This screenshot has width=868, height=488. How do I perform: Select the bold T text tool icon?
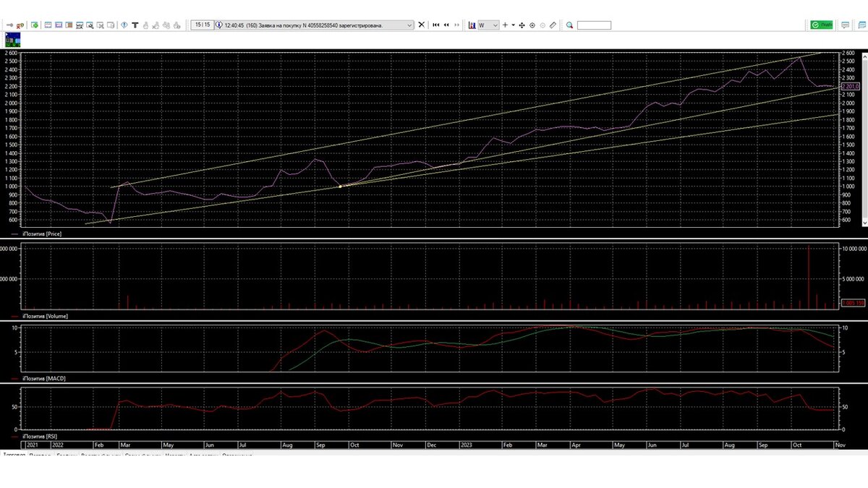[135, 25]
